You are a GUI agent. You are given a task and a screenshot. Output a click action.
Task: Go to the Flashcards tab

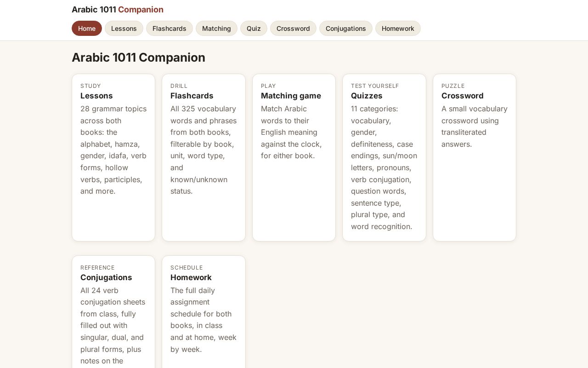click(170, 29)
